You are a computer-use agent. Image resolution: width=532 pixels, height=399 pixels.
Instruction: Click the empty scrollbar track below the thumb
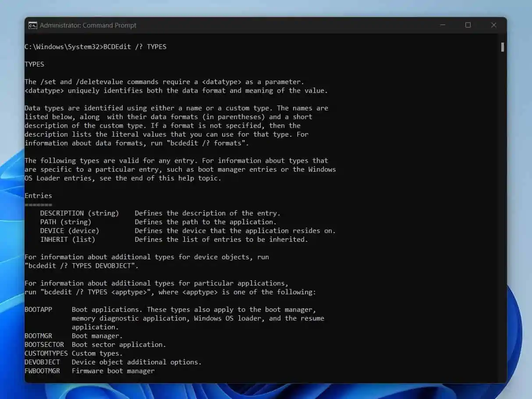point(502,219)
